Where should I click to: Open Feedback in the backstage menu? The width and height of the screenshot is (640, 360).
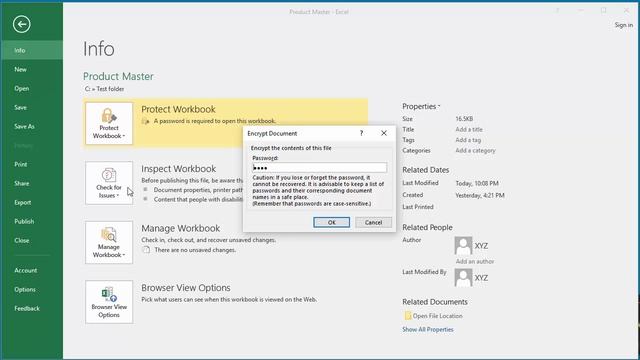(32, 308)
